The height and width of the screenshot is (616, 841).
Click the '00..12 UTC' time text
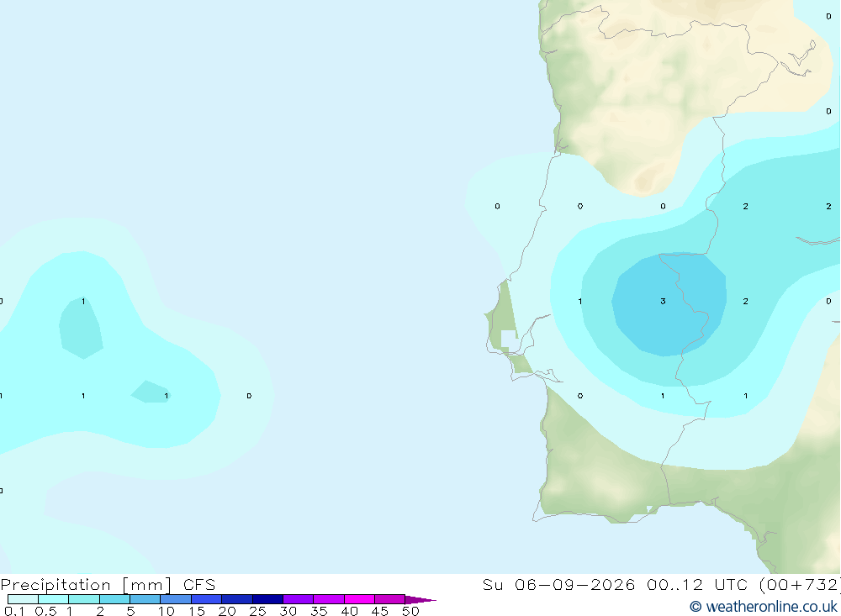tap(697, 585)
